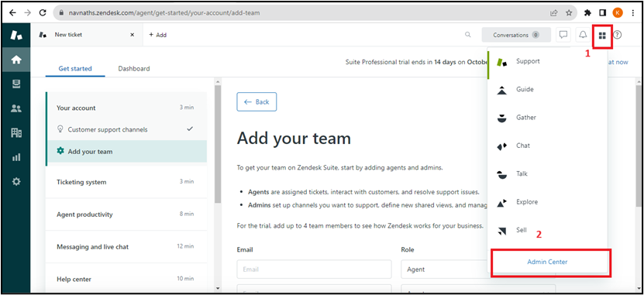Screen dimensions: 644x295
Task: Click the search magnifier icon
Action: [x=467, y=35]
